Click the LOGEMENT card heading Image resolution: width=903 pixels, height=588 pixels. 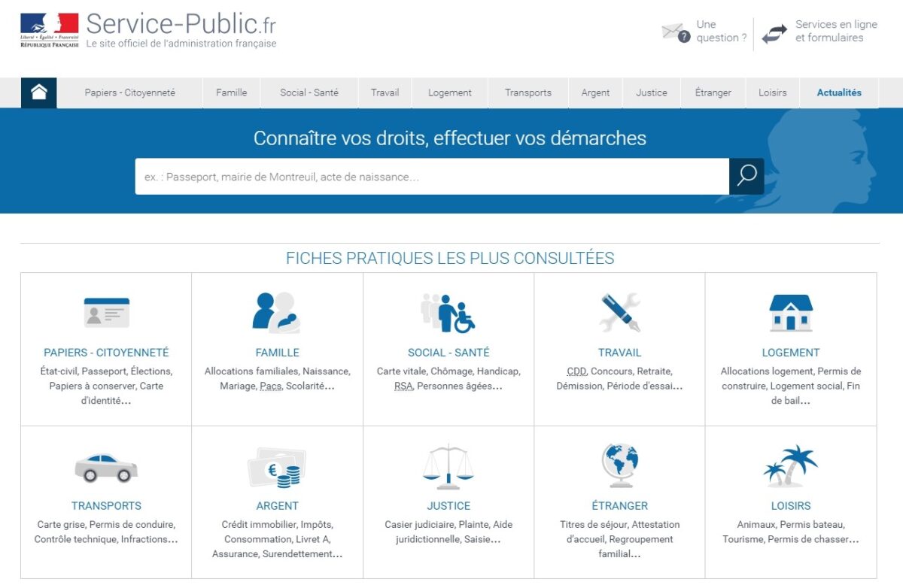coord(791,353)
